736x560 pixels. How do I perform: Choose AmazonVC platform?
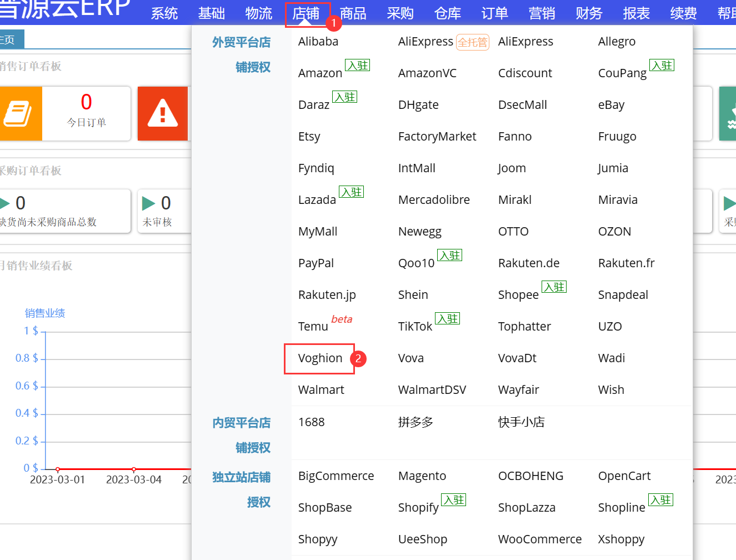click(x=427, y=73)
